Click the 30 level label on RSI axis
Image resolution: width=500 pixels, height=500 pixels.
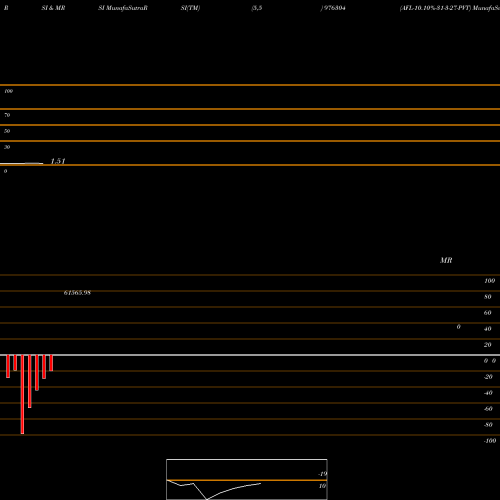[7, 147]
